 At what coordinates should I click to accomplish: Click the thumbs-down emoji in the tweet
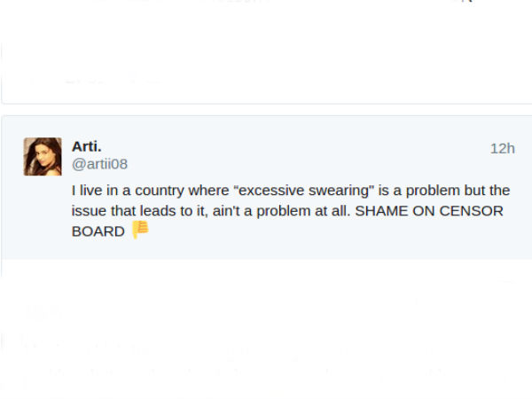point(140,231)
